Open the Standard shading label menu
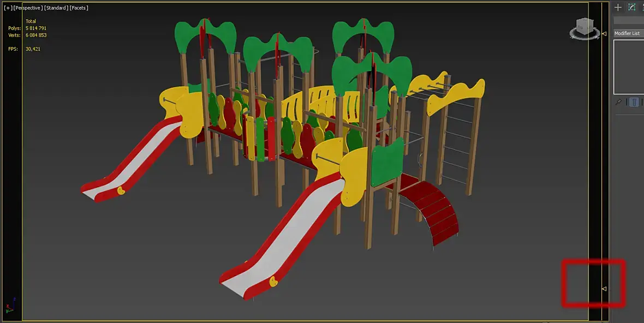Image resolution: width=644 pixels, height=323 pixels. point(56,8)
